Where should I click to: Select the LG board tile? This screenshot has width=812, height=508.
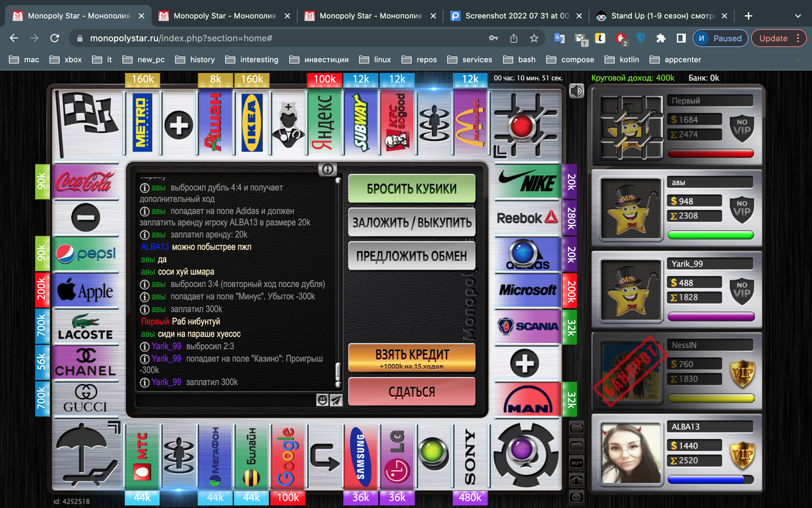(397, 457)
